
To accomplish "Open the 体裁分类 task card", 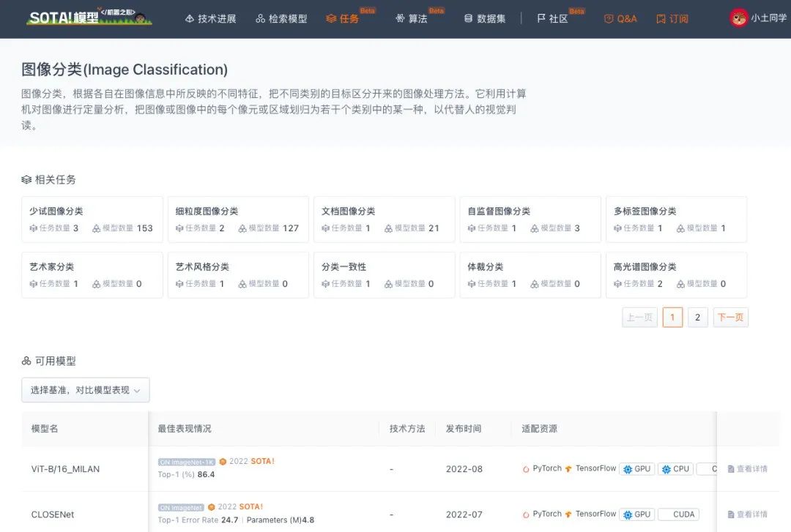I will (x=530, y=275).
